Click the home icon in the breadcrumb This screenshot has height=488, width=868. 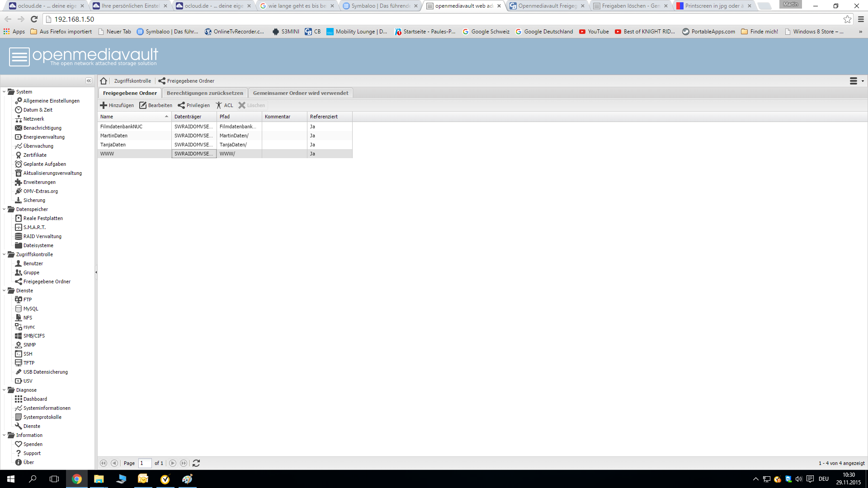104,81
